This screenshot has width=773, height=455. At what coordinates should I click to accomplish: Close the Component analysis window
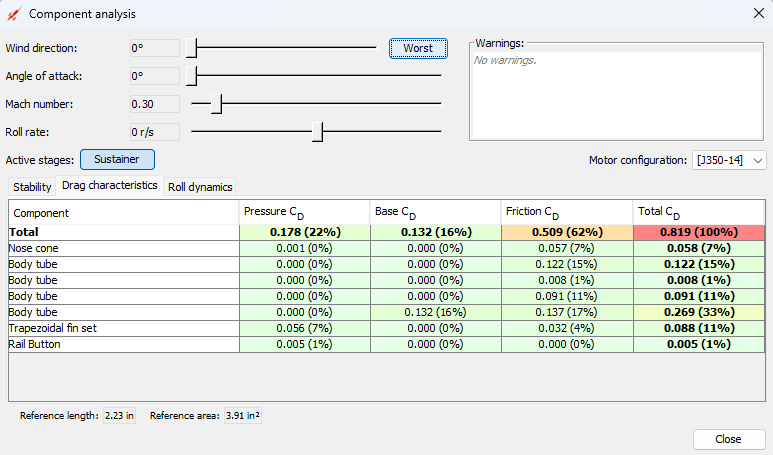759,14
